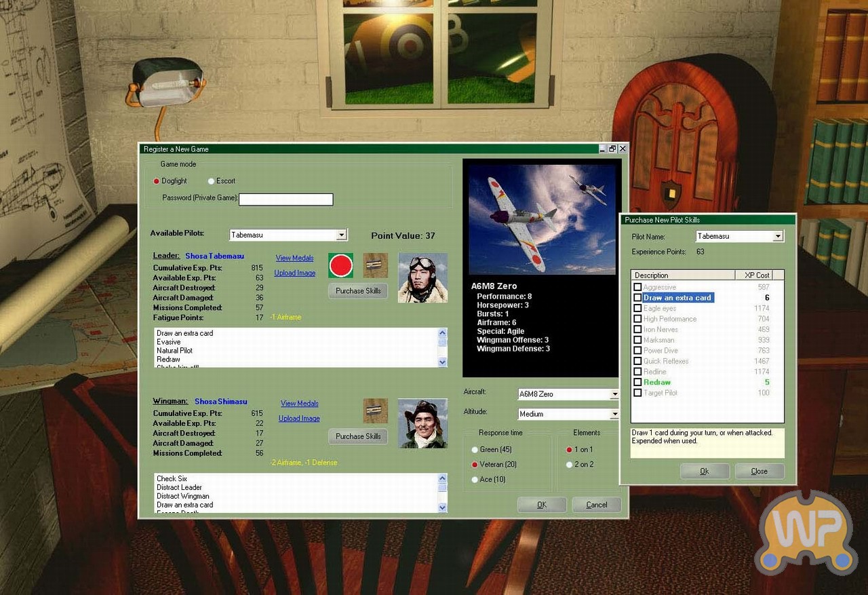The width and height of the screenshot is (868, 595).
Task: Click the Description column header
Action: pos(683,275)
